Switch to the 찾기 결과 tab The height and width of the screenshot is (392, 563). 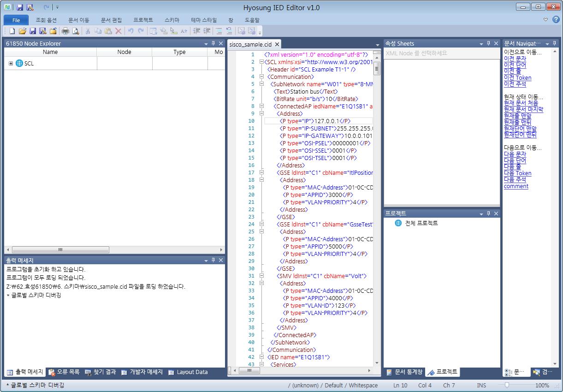[101, 372]
